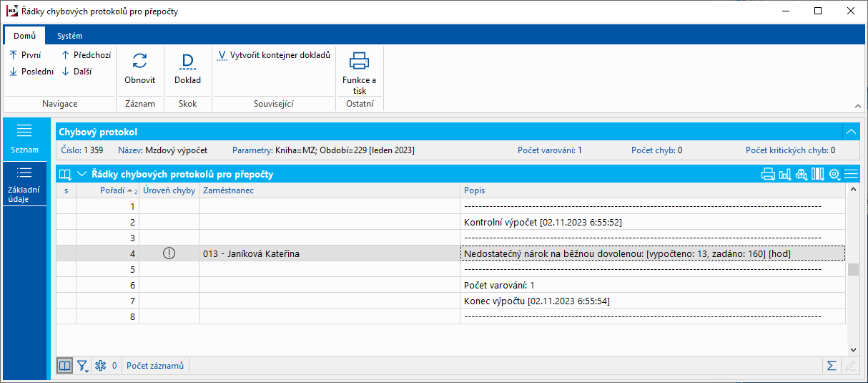This screenshot has height=383, width=868.
Task: Click the warning icon in row 4
Action: click(169, 253)
